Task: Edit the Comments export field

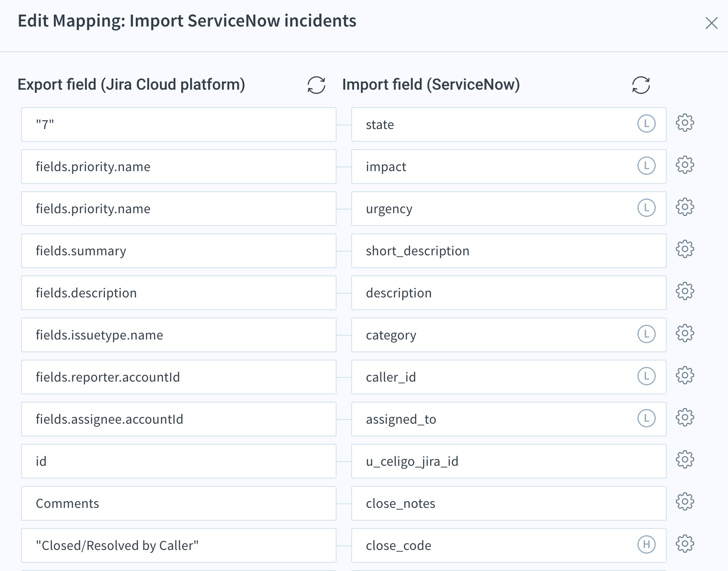Action: [179, 503]
